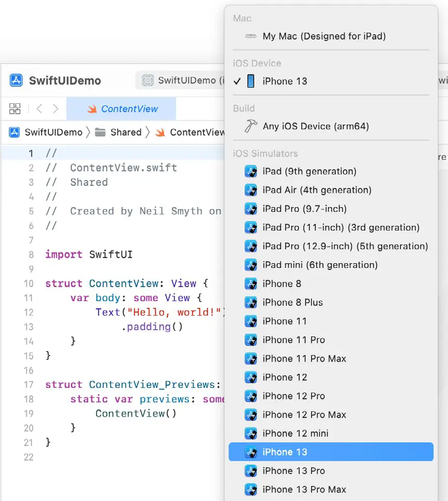Click the SwiftUIDemo project app icon in toolbar
Viewport: 448px width, 501px height.
[x=16, y=80]
